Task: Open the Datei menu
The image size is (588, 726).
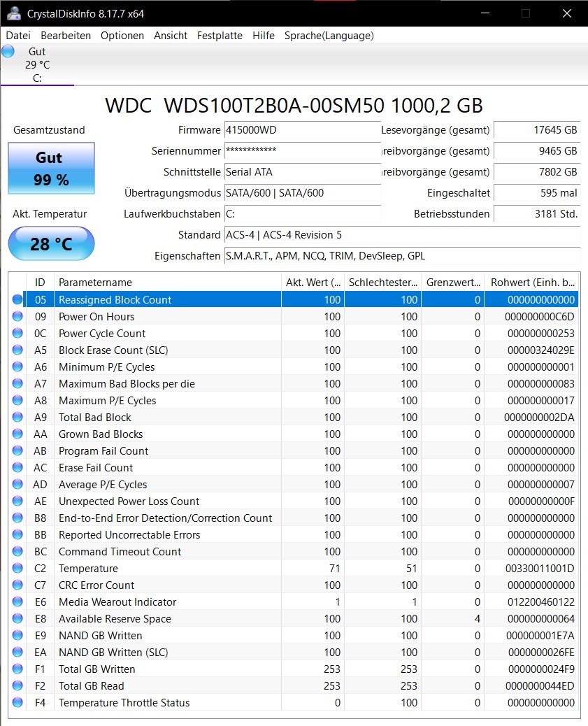Action: (x=18, y=36)
